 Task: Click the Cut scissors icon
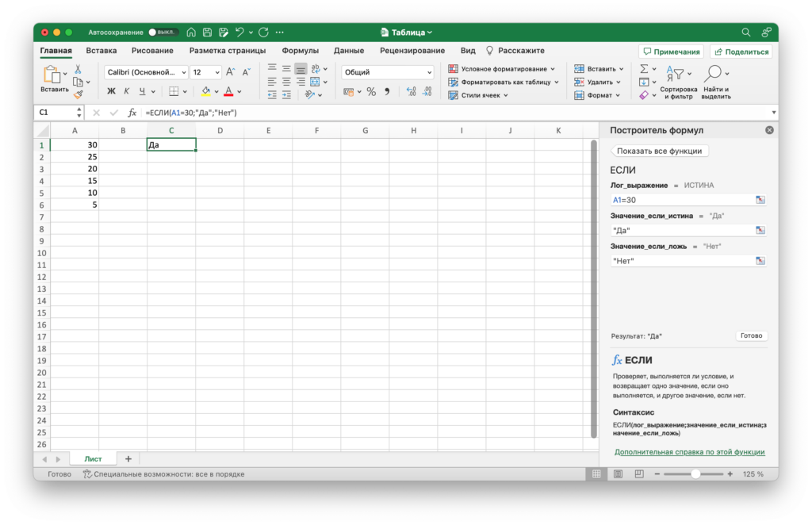(78, 69)
